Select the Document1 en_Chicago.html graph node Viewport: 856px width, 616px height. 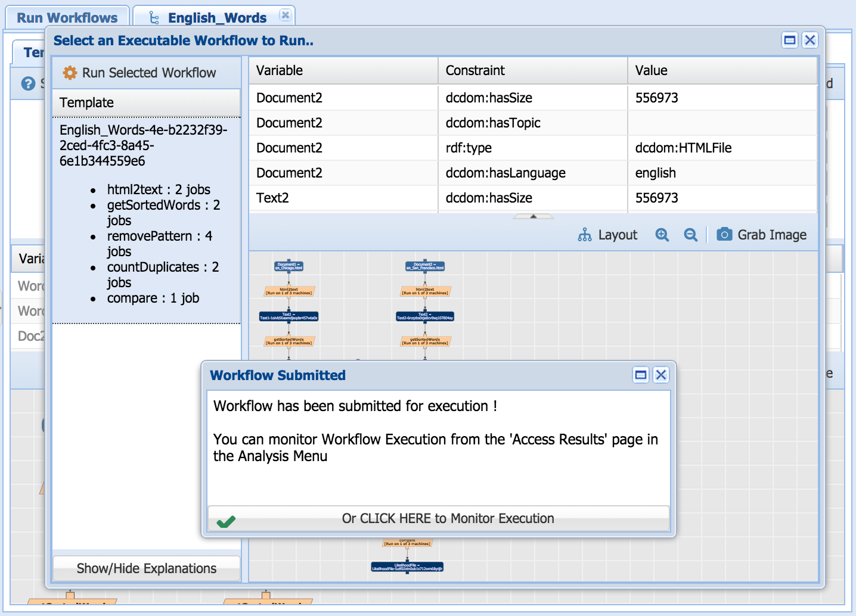pos(289,266)
